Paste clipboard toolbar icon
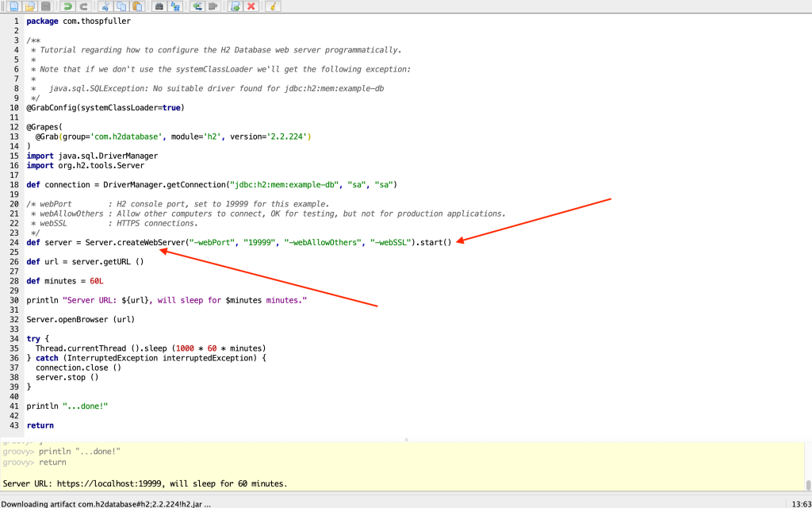This screenshot has width=812, height=508. 136,6
